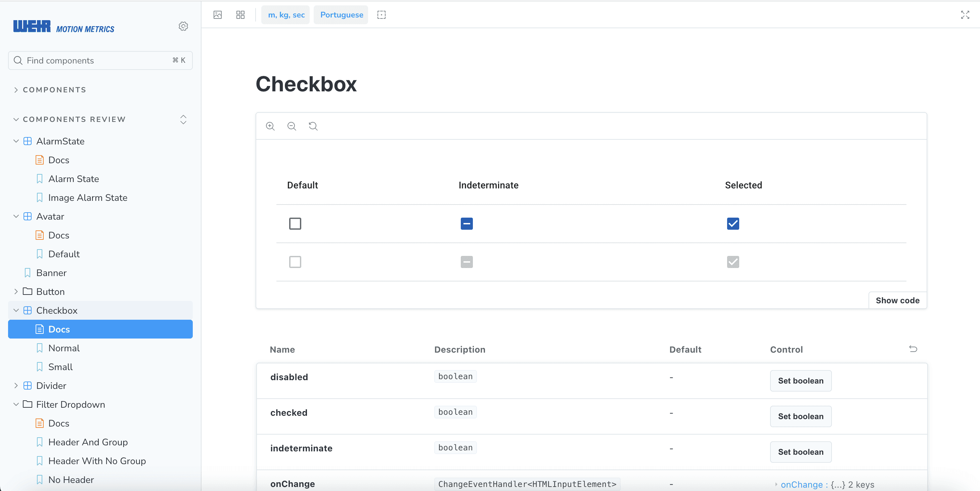
Task: Reset zoom on the Checkbox preview
Action: (313, 126)
